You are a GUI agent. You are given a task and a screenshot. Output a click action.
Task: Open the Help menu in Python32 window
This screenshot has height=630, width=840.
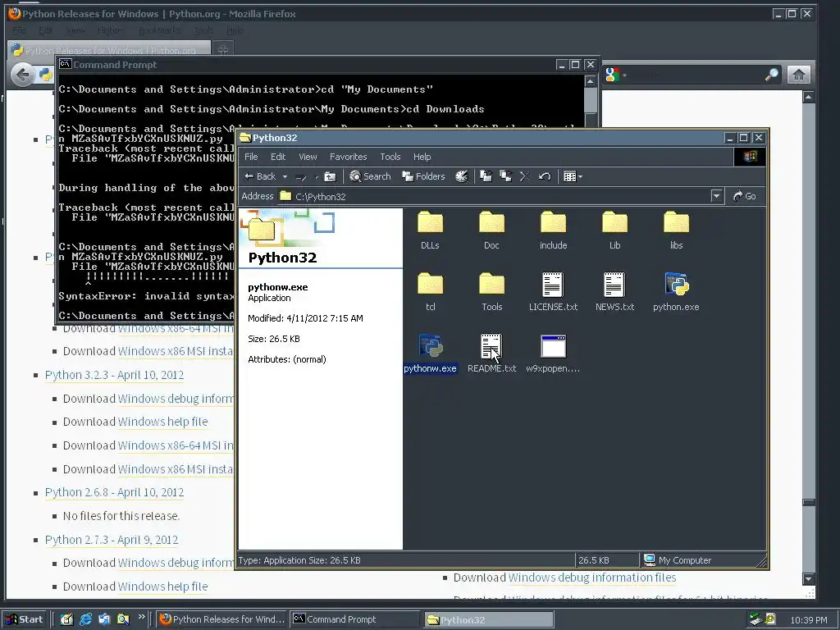tap(422, 157)
